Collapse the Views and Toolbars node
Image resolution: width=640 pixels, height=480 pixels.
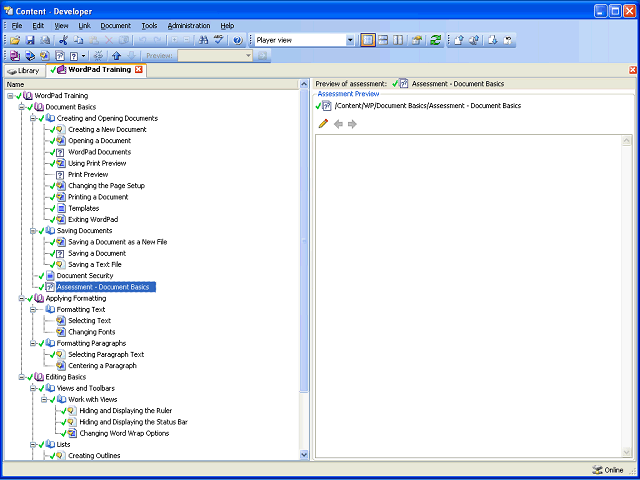tap(33, 388)
